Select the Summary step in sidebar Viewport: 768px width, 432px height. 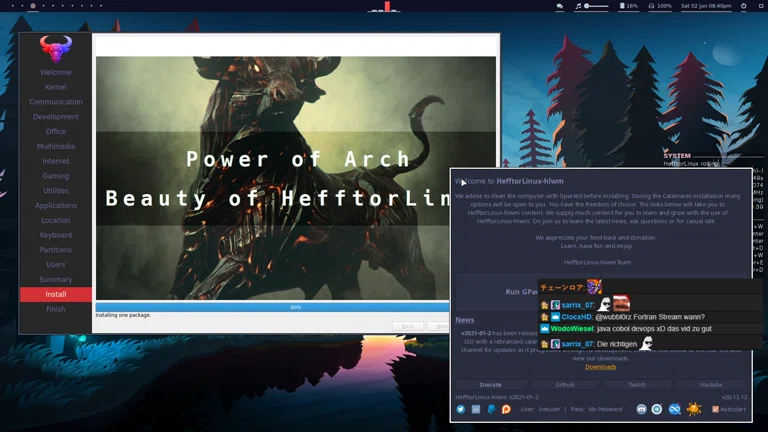(x=56, y=279)
